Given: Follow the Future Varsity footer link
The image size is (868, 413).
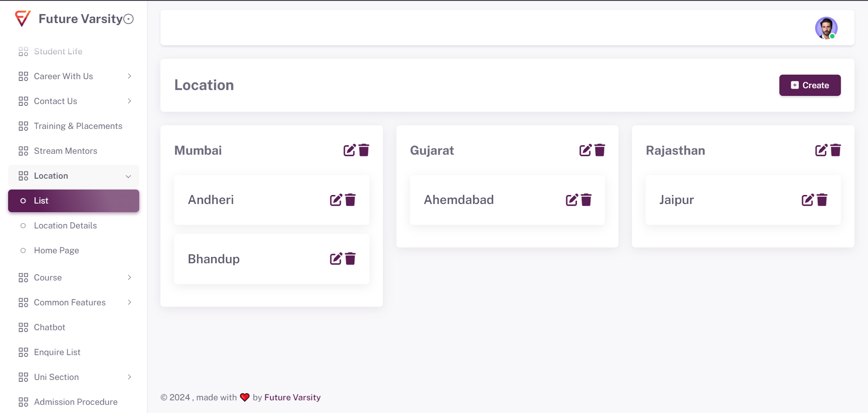Looking at the screenshot, I should point(292,397).
